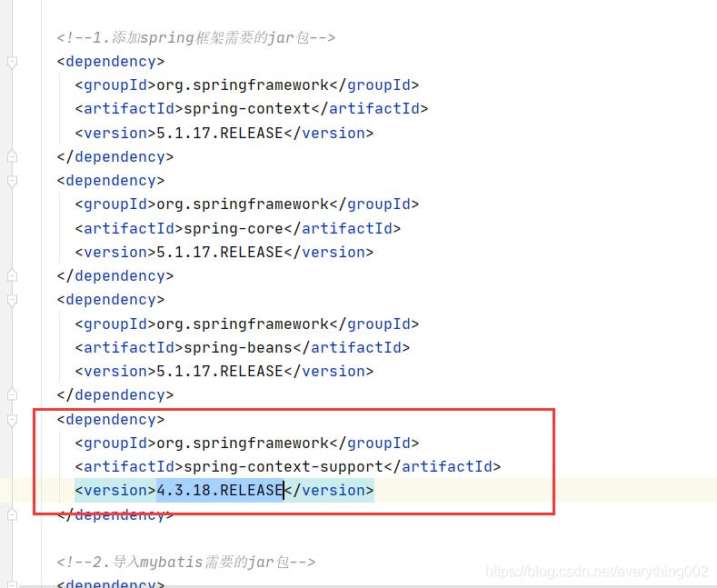This screenshot has width=717, height=588.
Task: Click version 5.1.17.RELEASE under spring-beans
Action: [220, 372]
